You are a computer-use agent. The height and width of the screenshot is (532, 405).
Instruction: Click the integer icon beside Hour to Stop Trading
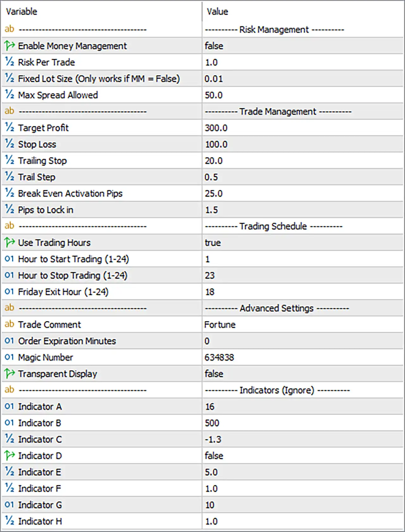9,275
